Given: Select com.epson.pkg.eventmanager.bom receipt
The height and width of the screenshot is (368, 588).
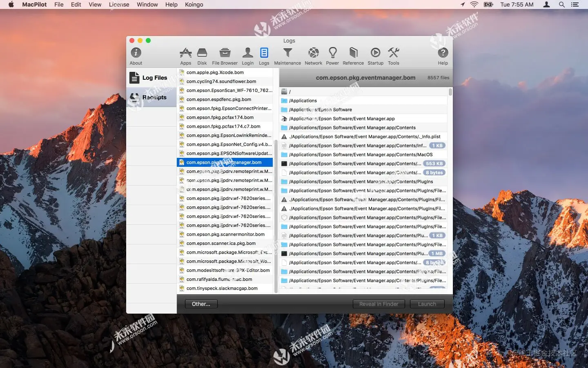Looking at the screenshot, I should coord(225,162).
